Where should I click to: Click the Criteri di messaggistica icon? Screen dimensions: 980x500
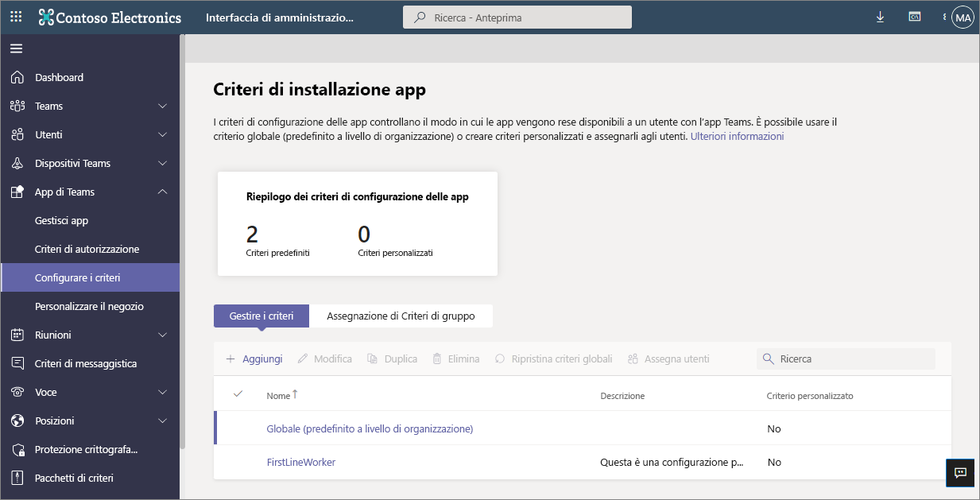(x=17, y=363)
